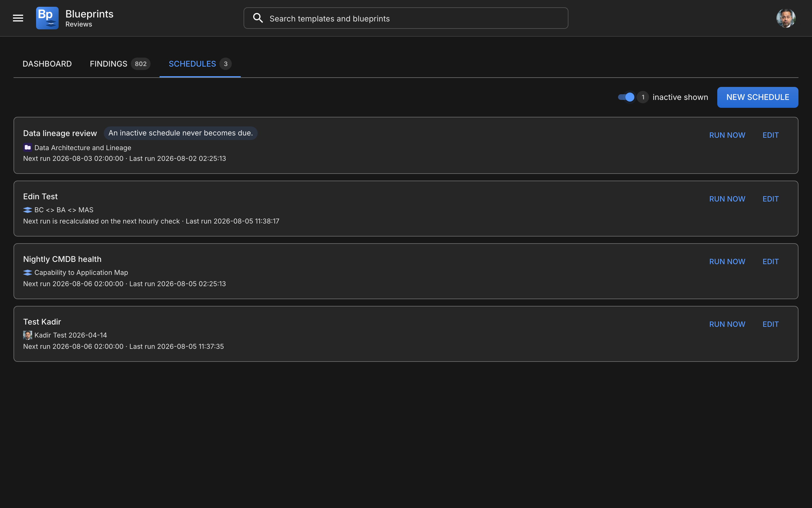Click 'Next run is recalculated on the next hourly check'
This screenshot has width=812, height=508.
pyautogui.click(x=101, y=221)
